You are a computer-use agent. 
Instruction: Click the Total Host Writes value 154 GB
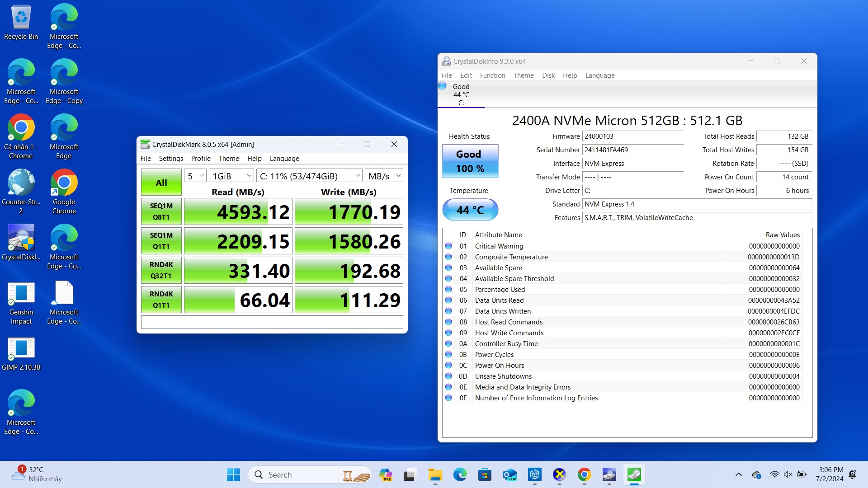point(784,150)
